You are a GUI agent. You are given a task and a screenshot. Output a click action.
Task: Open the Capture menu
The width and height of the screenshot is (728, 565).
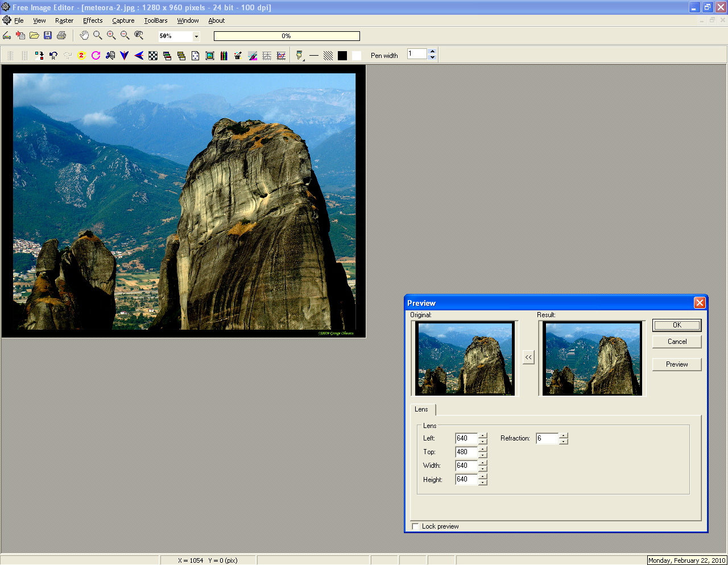123,20
